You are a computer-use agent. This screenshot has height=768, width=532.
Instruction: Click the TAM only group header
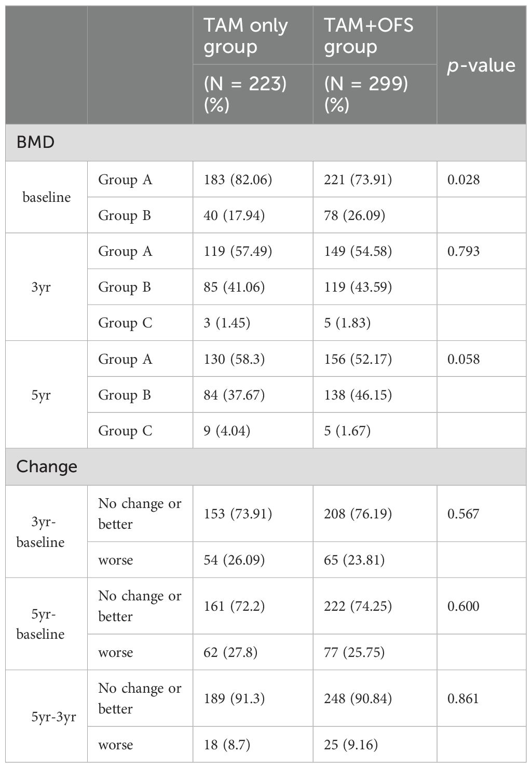[x=245, y=36]
